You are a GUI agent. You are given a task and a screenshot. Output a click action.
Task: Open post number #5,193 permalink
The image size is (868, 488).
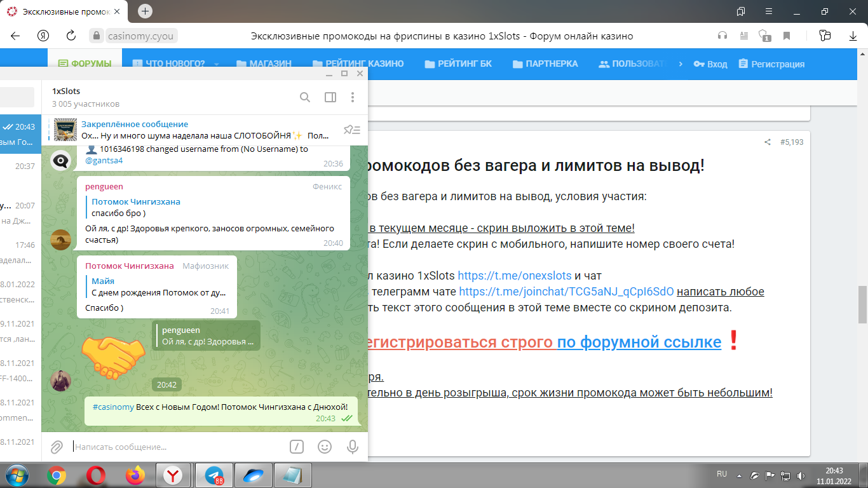tap(792, 142)
